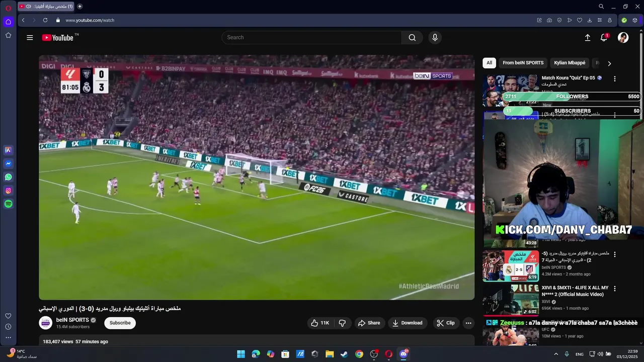Open Opera easy setup sliders icon
This screenshot has width=644, height=362.
[600, 20]
